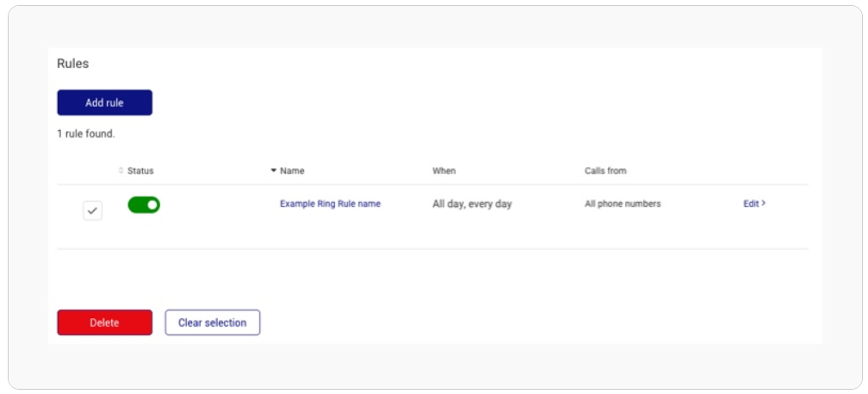
Task: Toggle the Name column sort arrow
Action: (274, 171)
